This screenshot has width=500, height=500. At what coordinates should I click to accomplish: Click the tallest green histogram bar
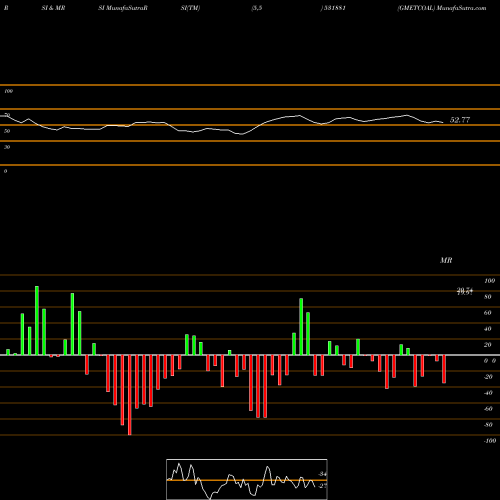37,320
